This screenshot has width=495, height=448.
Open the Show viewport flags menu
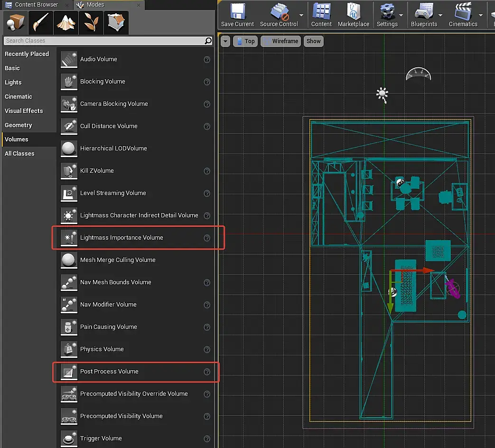[x=313, y=41]
